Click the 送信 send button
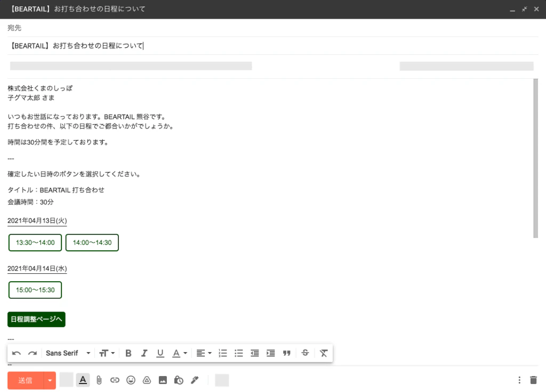Image resolution: width=546 pixels, height=392 pixels. click(26, 380)
